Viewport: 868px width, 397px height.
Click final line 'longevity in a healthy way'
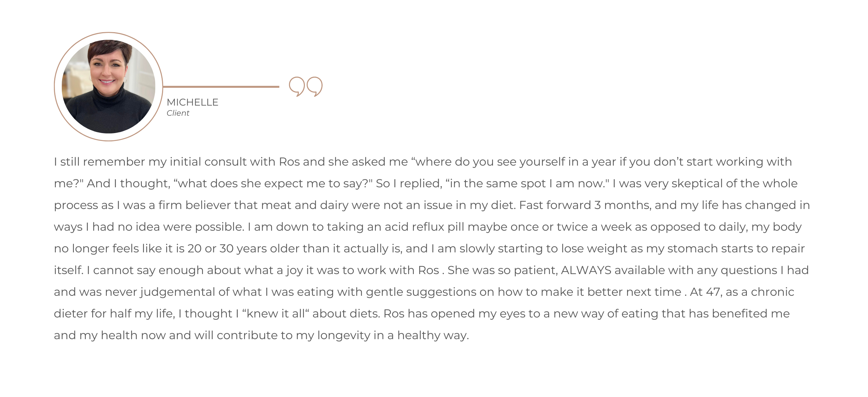(393, 335)
